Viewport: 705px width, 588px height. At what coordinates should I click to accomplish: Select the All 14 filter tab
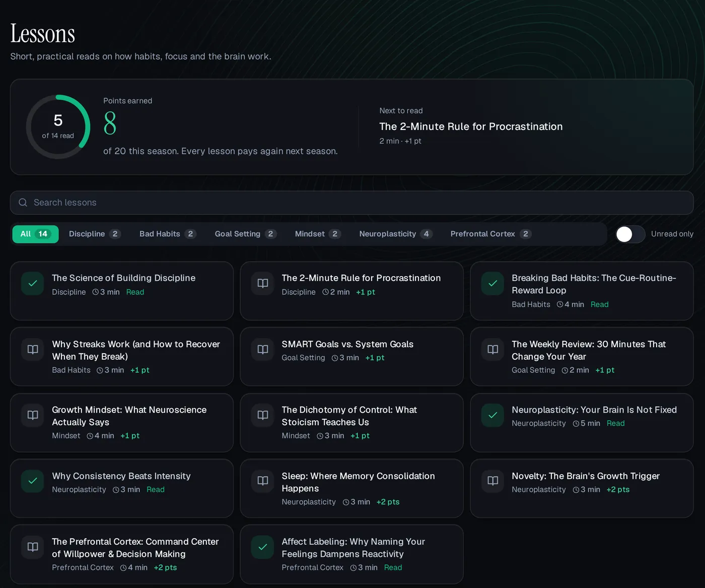pos(35,234)
